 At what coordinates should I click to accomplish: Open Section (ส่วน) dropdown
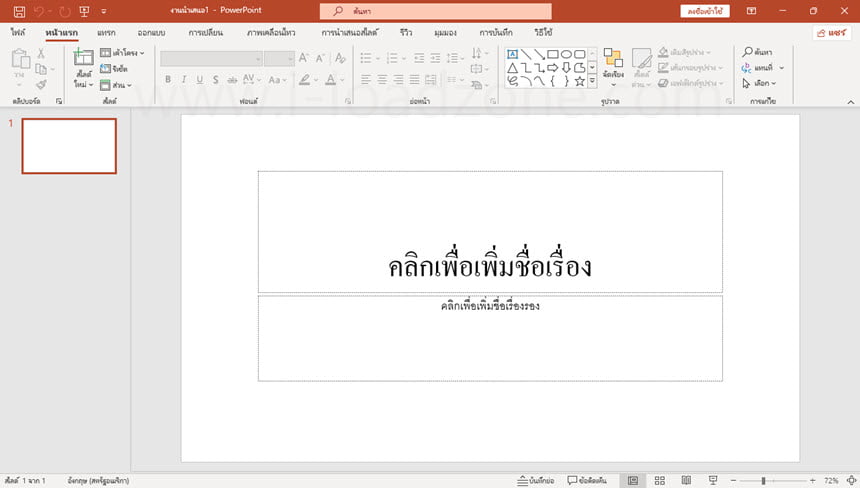pyautogui.click(x=116, y=85)
